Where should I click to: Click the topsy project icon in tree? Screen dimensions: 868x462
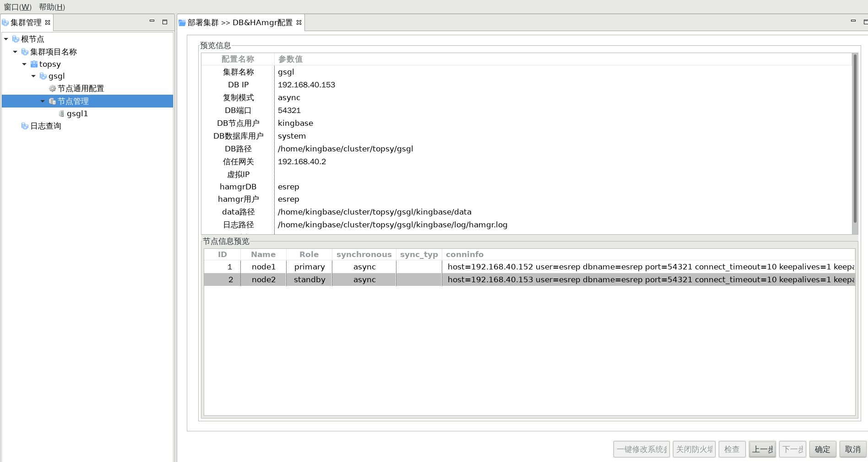coord(34,64)
